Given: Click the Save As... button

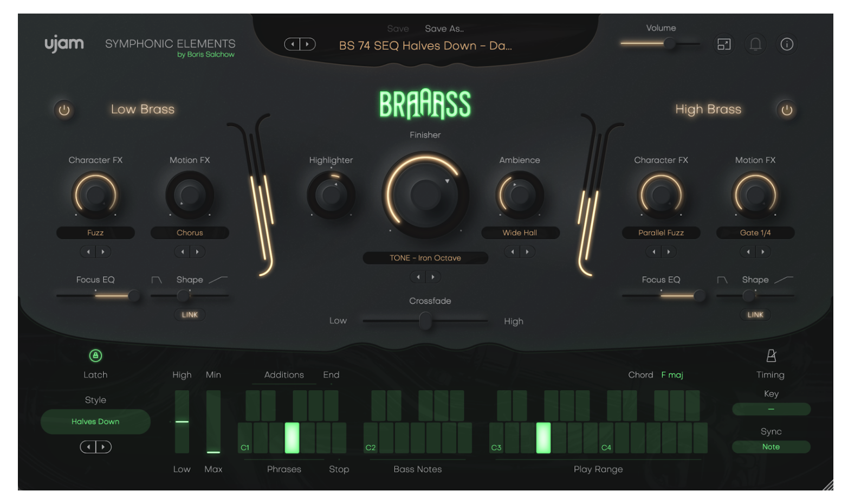Looking at the screenshot, I should click(x=444, y=29).
